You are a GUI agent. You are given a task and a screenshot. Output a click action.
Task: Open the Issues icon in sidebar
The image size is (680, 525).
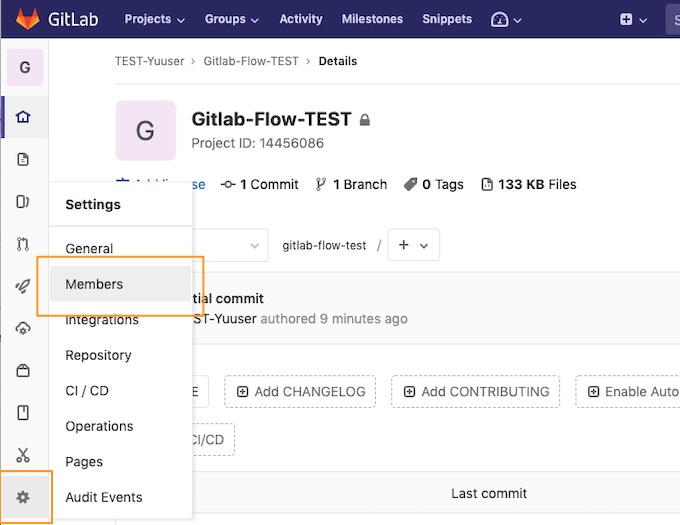point(23,202)
